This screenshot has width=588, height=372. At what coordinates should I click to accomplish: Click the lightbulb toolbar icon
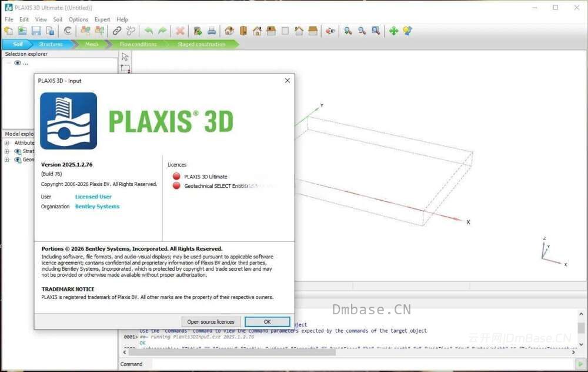click(407, 31)
